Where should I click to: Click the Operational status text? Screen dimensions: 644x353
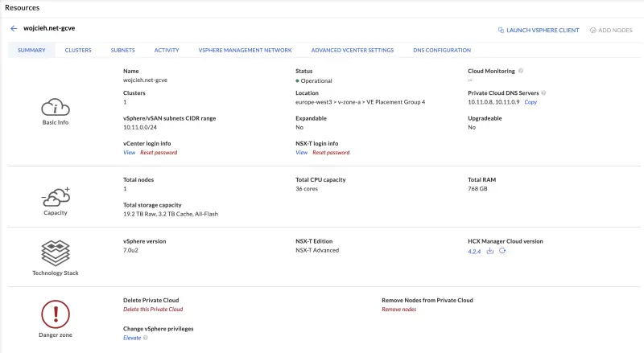click(x=316, y=81)
